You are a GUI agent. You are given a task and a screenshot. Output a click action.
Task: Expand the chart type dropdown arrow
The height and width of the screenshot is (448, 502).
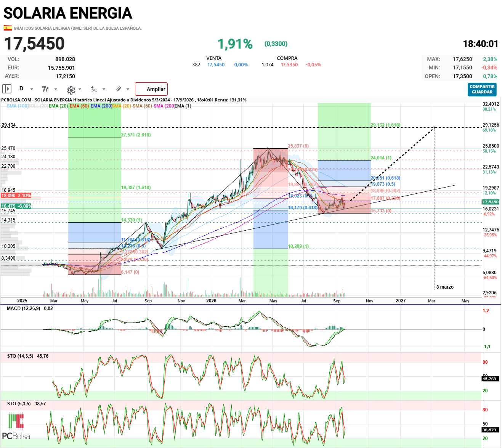click(x=56, y=89)
